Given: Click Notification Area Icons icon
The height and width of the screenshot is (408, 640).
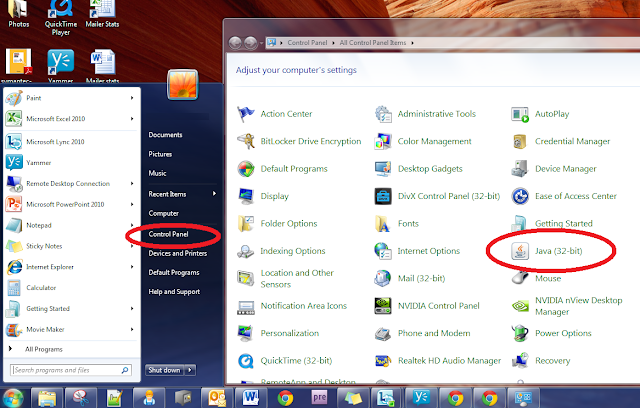Looking at the screenshot, I should coord(246,306).
